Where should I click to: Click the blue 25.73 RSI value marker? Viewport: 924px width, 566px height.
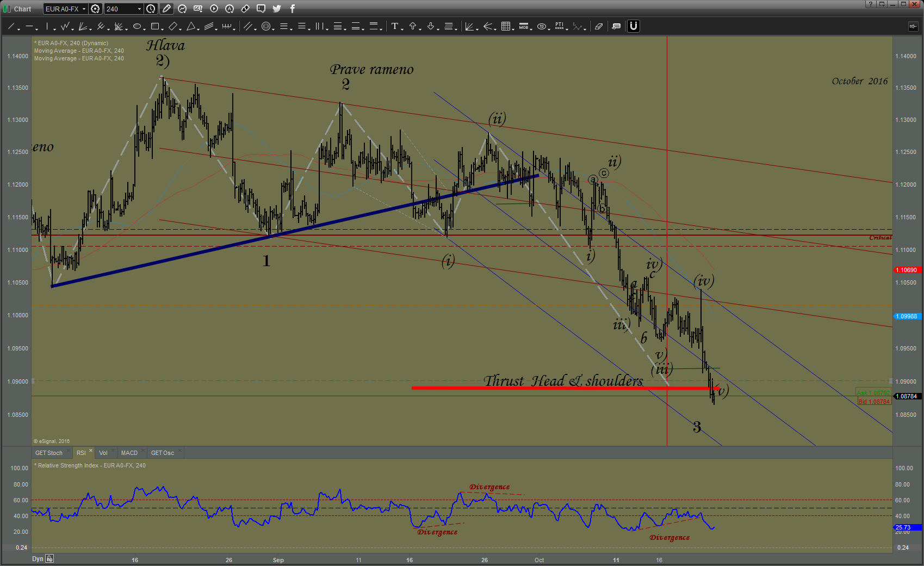pos(908,527)
